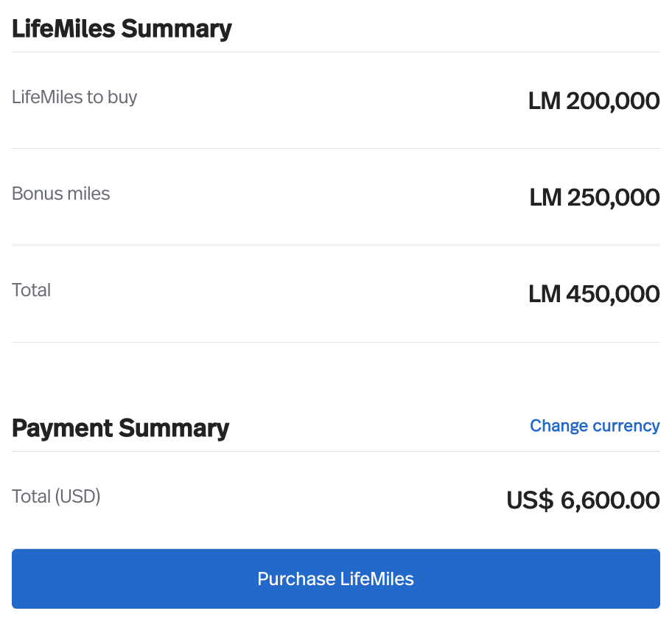Viewport: 672px width, 622px height.
Task: Select the LM 250,000 bonus value
Action: 594,198
